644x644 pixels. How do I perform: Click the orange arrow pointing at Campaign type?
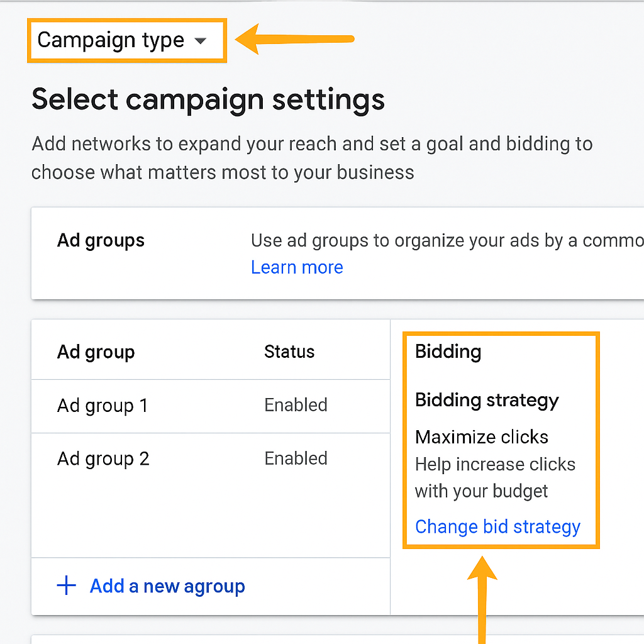tap(294, 40)
